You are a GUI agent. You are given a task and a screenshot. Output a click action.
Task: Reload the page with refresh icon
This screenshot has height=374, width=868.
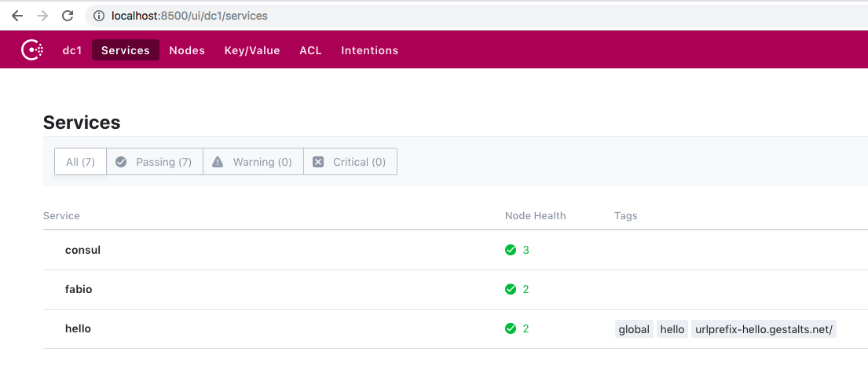click(x=68, y=16)
